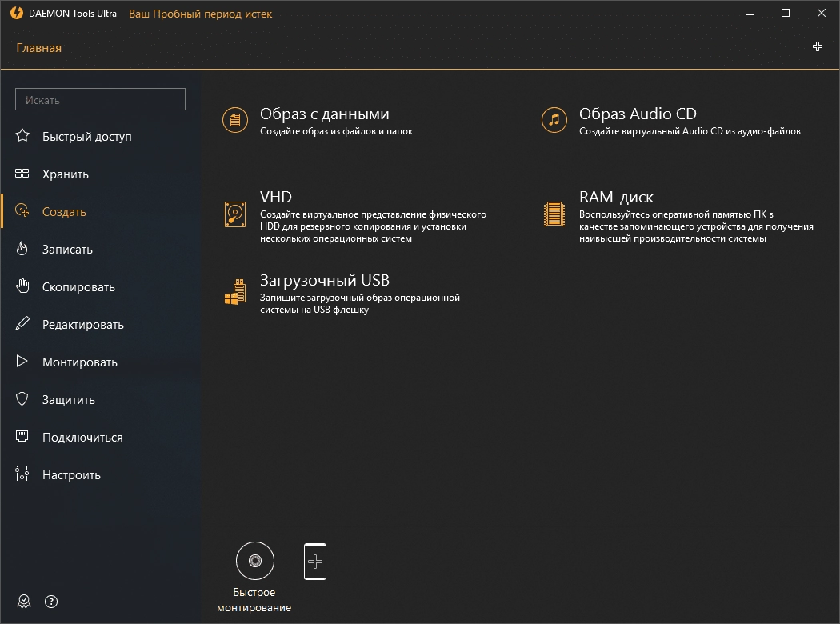Click the star icon for Быстрый доступ
This screenshot has height=624, width=840.
point(22,135)
